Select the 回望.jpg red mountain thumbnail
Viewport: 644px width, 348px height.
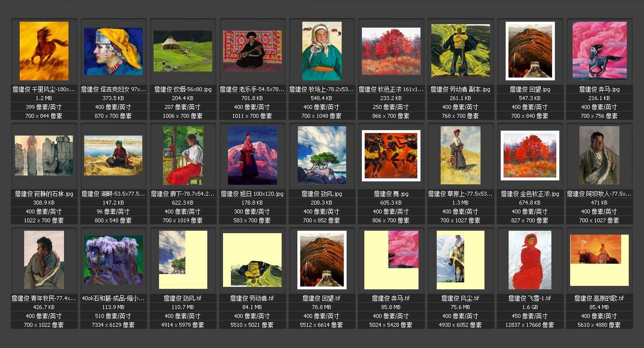[x=530, y=51]
